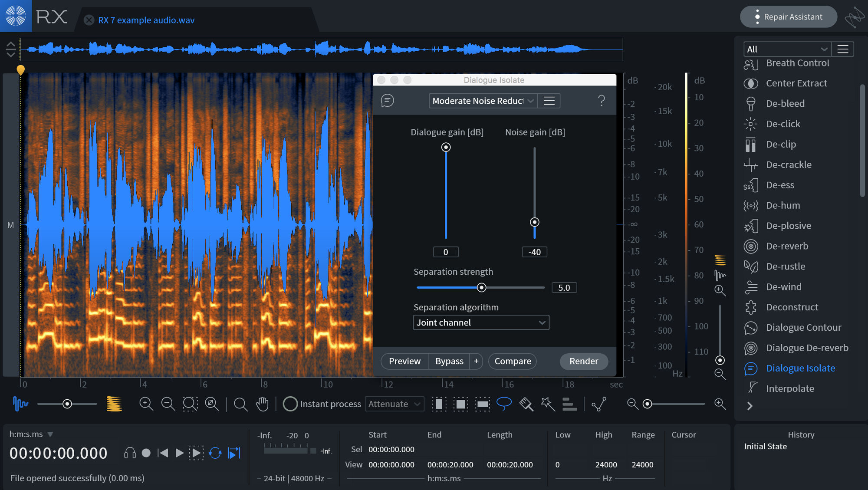
Task: Select the Frequency selection tool
Action: 482,404
